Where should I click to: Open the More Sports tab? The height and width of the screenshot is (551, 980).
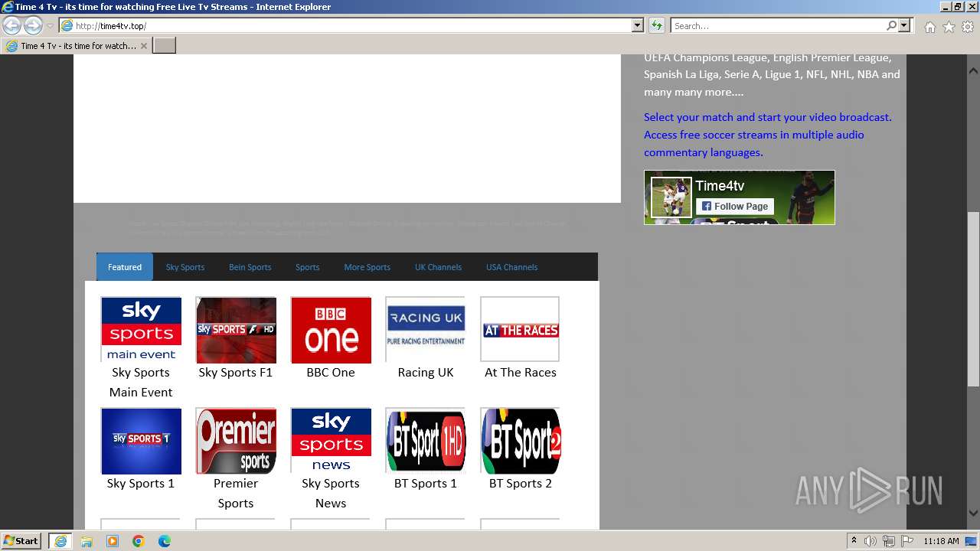coord(367,267)
